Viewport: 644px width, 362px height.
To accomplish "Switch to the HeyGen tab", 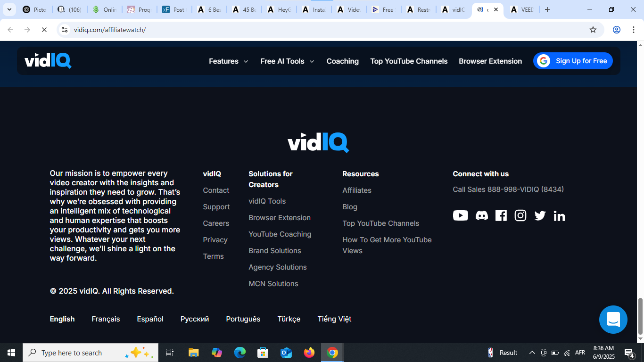I will pyautogui.click(x=279, y=9).
